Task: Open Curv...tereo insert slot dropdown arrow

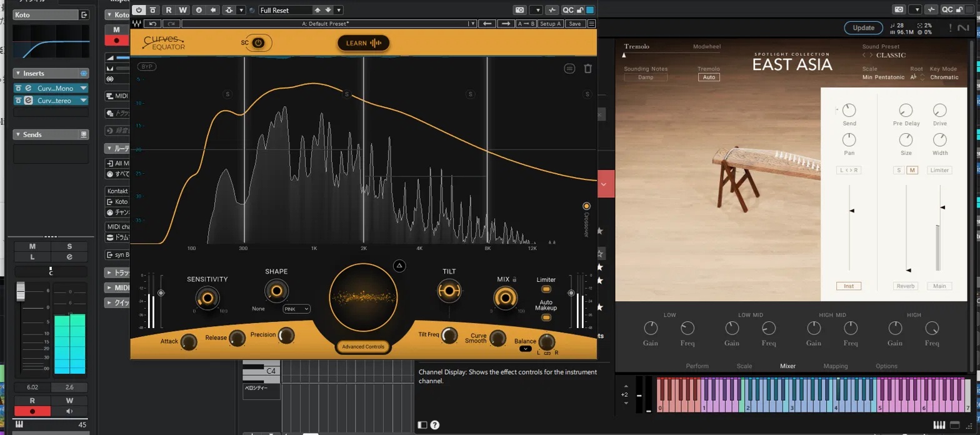Action: 84,101
